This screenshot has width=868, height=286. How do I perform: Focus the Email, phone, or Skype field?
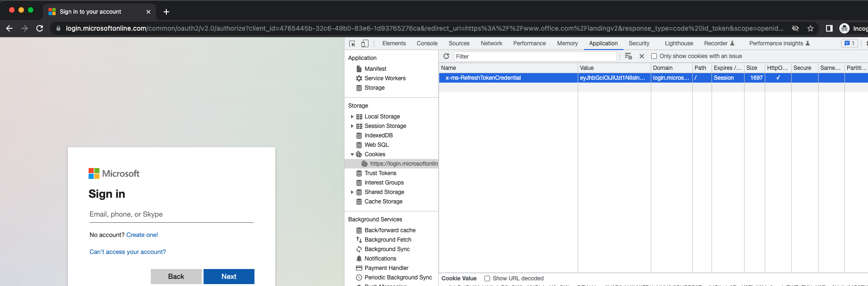point(172,214)
